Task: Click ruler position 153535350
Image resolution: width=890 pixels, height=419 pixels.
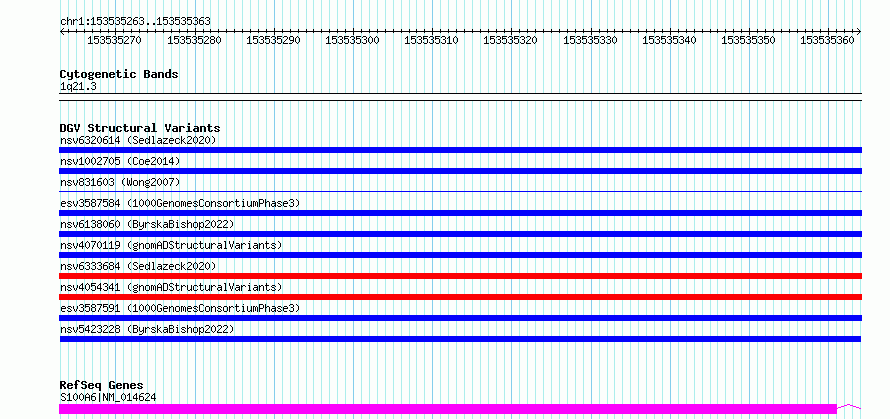Action: (x=748, y=40)
